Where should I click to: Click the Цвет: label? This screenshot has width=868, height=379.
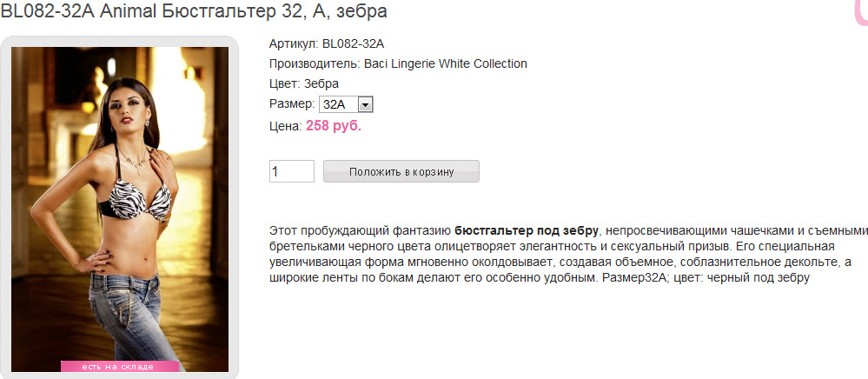pos(285,84)
